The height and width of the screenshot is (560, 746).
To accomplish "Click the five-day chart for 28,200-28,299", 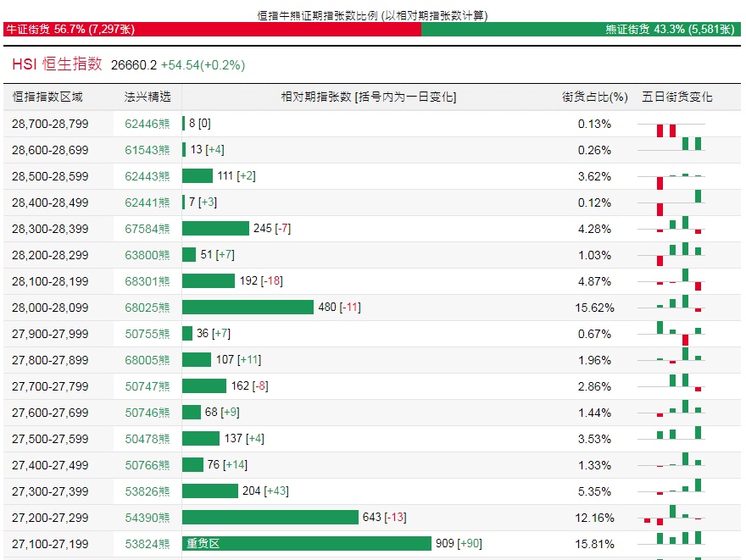I will [671, 254].
